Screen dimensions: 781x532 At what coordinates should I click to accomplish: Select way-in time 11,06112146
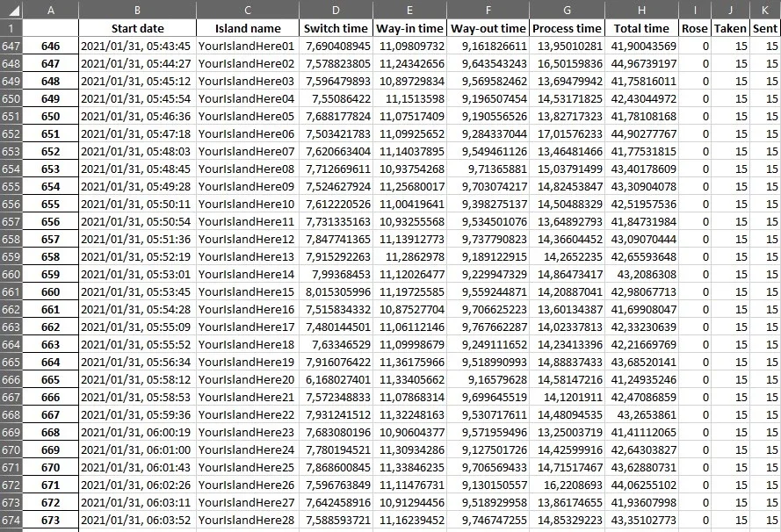pos(409,327)
